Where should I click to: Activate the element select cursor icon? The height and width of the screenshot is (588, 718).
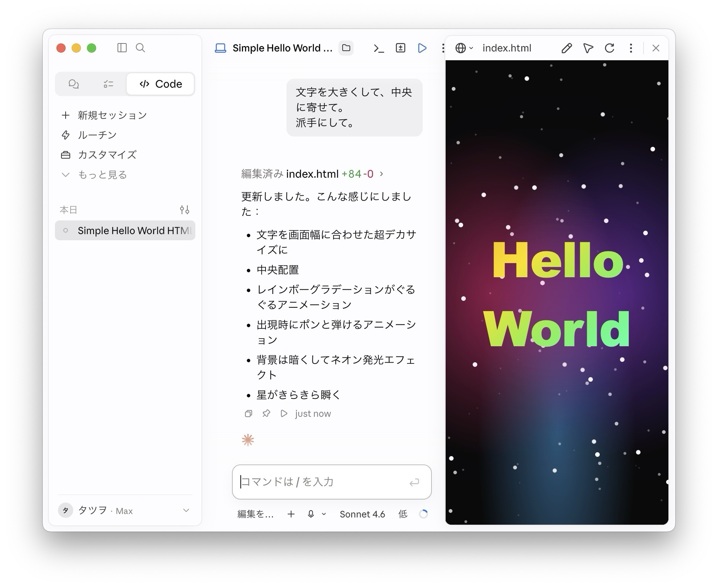pyautogui.click(x=588, y=48)
